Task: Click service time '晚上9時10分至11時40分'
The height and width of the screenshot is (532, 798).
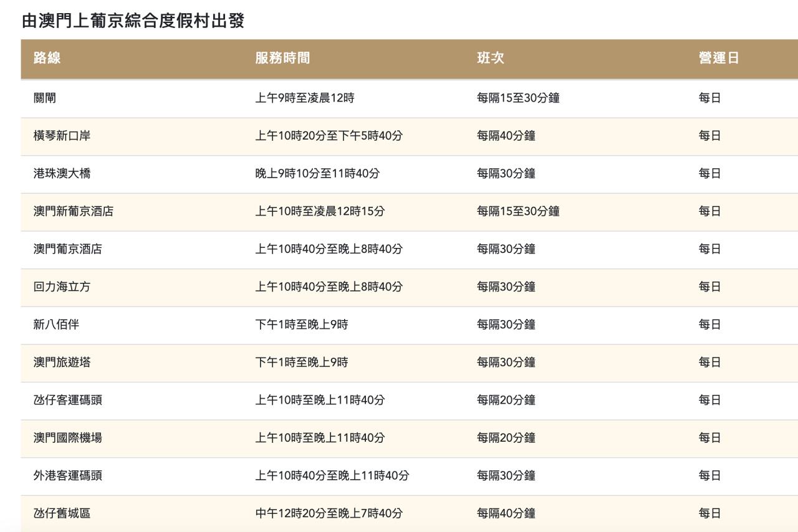Action: coord(317,173)
